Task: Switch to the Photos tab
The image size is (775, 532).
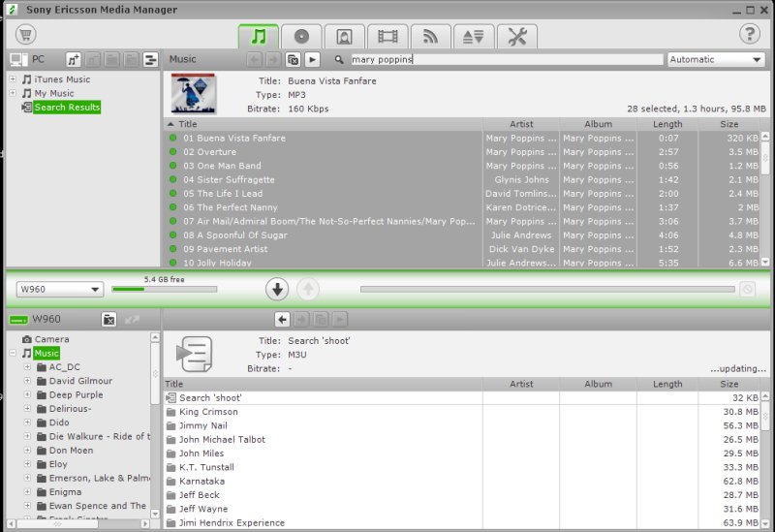Action: [345, 36]
